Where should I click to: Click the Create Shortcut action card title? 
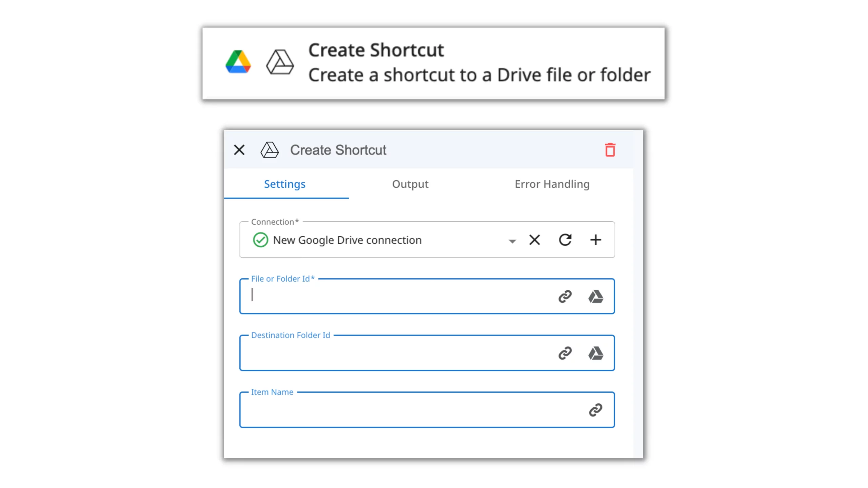click(376, 50)
